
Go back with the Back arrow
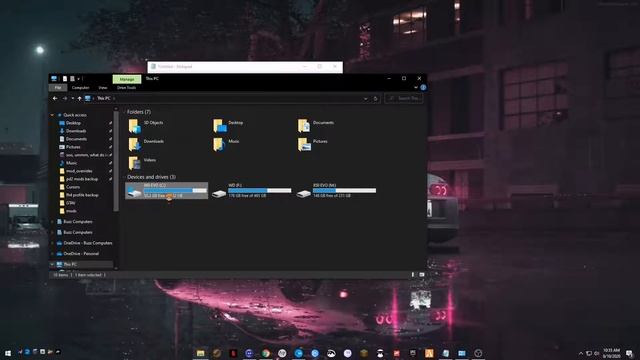click(x=55, y=98)
